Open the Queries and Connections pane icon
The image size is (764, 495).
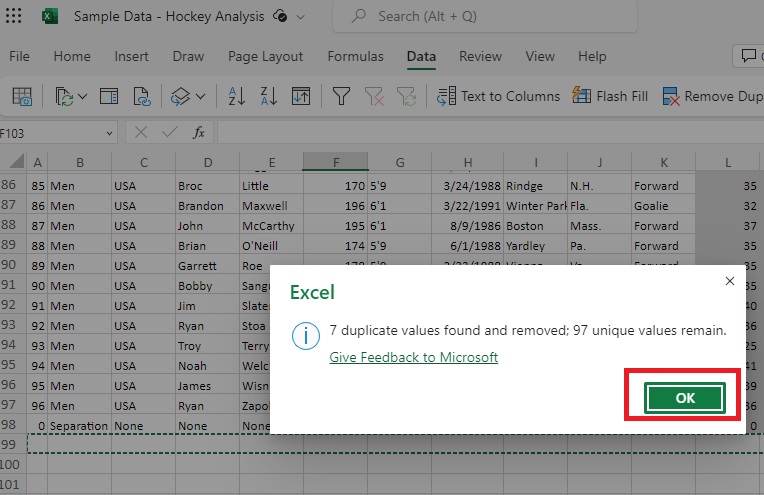[109, 96]
